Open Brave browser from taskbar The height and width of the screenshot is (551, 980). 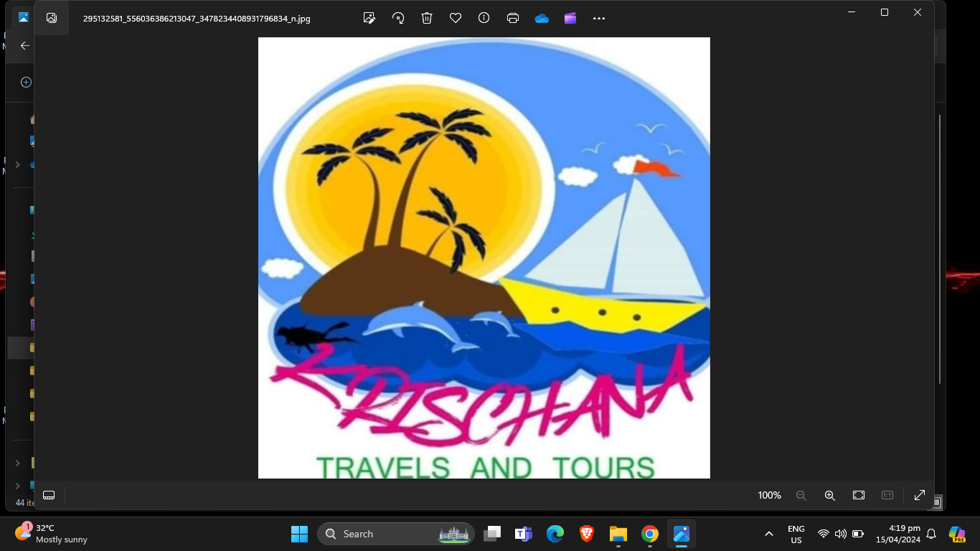[x=587, y=534]
